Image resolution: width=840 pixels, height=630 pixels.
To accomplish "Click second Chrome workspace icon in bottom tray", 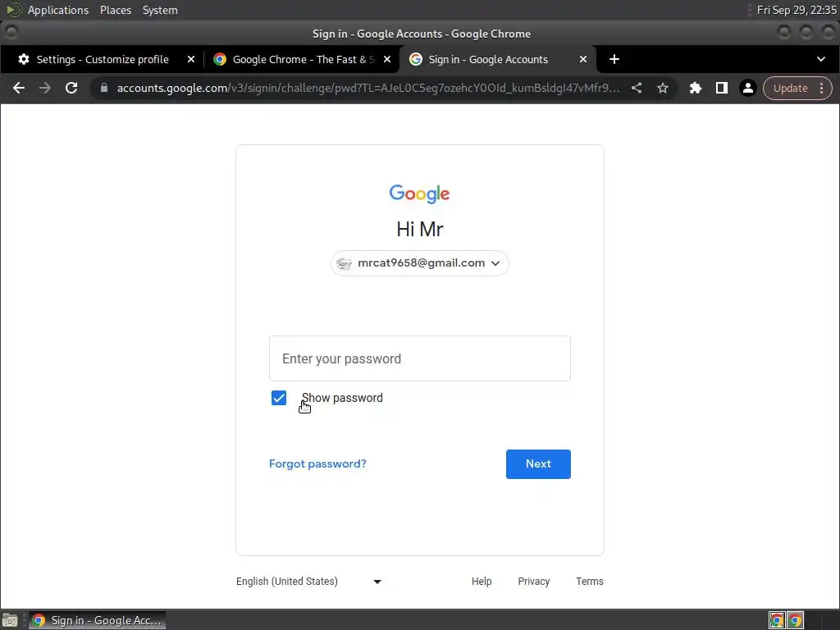I will [x=796, y=620].
